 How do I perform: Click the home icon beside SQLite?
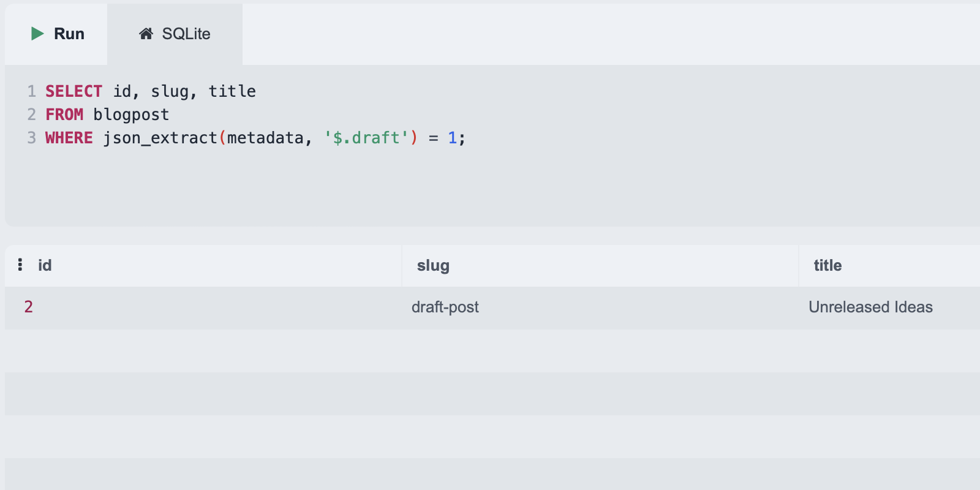(x=146, y=34)
